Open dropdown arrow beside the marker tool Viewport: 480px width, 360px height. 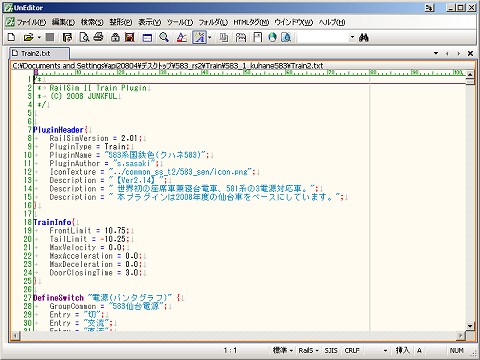click(x=210, y=37)
